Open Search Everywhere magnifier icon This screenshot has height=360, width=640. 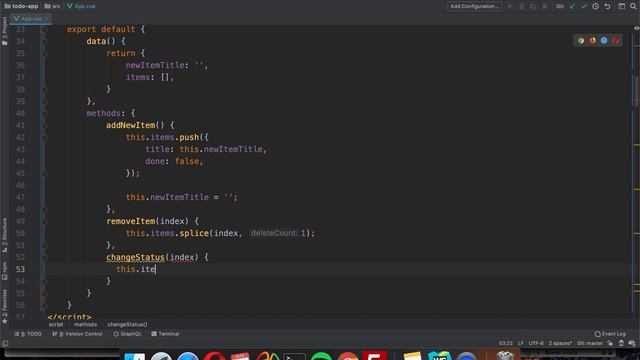(x=633, y=6)
